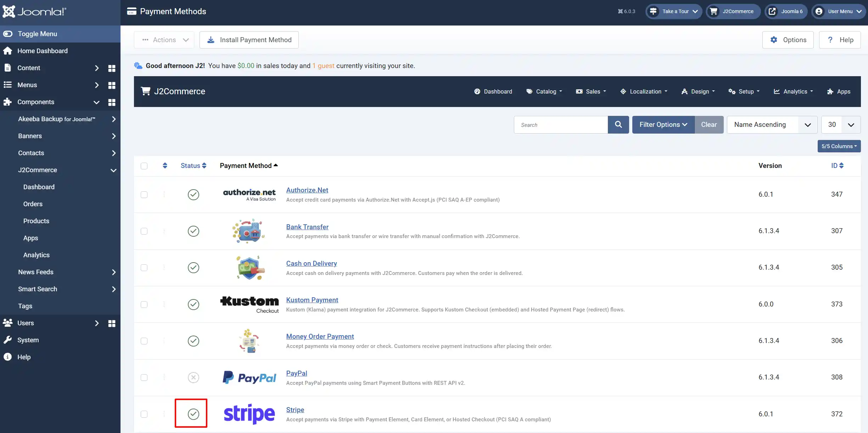Check the select-all checkbox in table header

[x=144, y=166]
